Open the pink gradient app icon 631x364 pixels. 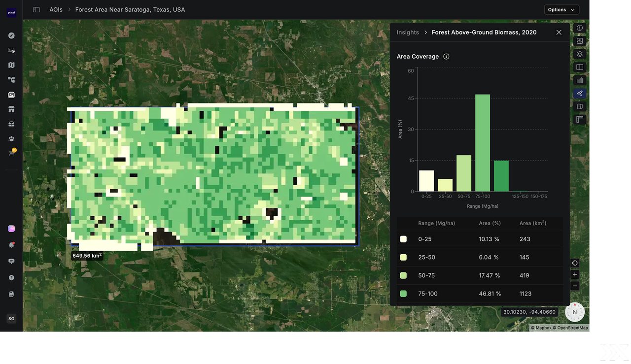point(11,229)
